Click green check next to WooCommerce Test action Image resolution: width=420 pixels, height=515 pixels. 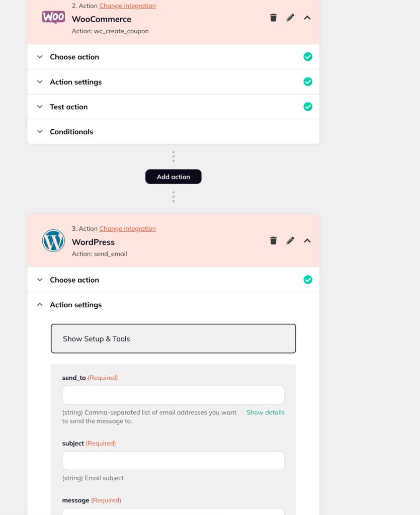point(308,107)
